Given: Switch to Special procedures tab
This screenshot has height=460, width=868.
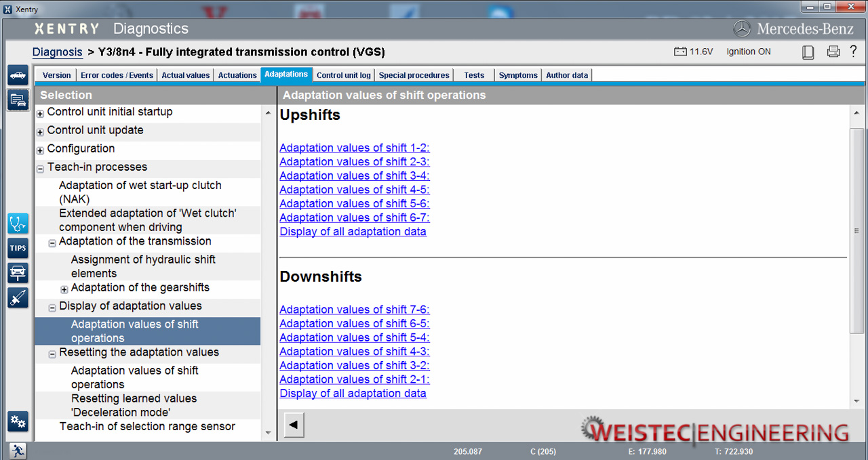Looking at the screenshot, I should (x=414, y=75).
